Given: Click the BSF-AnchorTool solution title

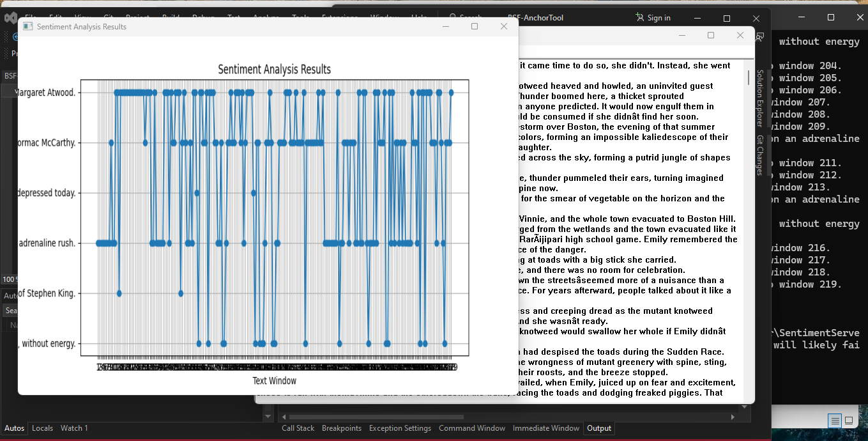Looking at the screenshot, I should point(535,18).
